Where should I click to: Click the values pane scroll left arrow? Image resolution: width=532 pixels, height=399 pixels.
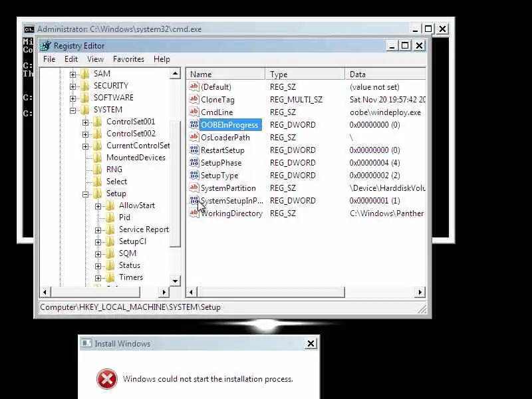click(x=192, y=292)
